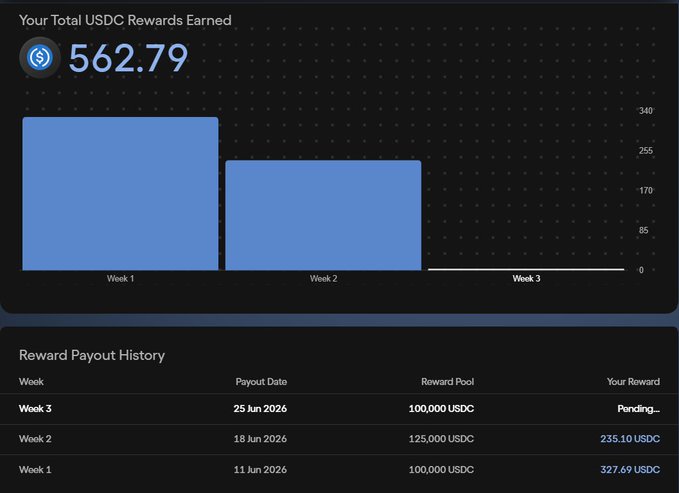
Task: Select the Week 1 chart bar
Action: coord(120,194)
